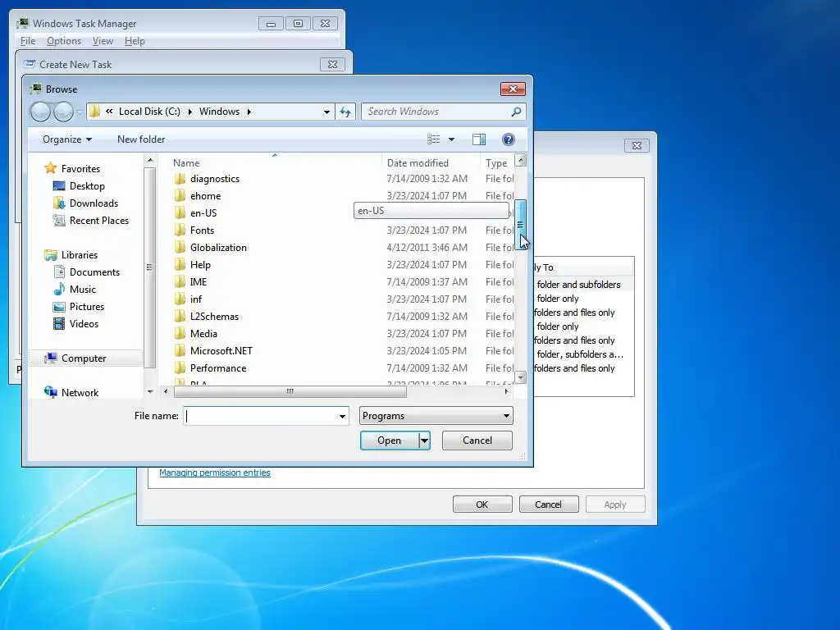Select the L2Schemas folder

214,317
